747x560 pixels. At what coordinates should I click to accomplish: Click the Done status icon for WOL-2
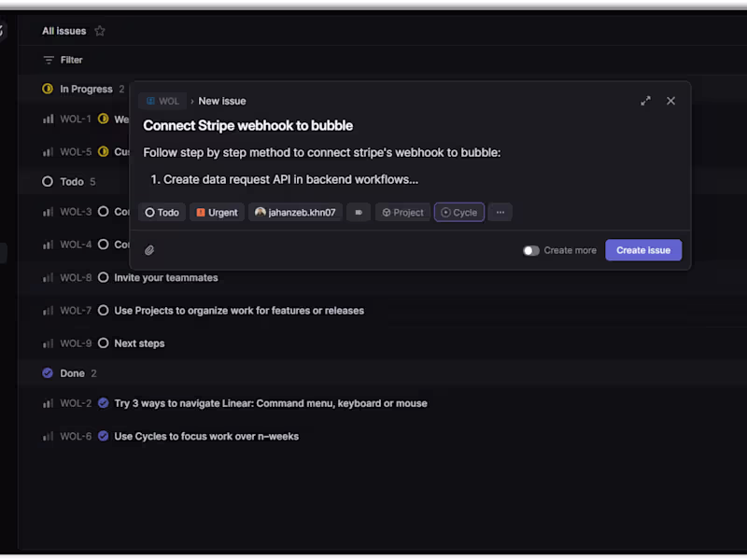pos(104,403)
